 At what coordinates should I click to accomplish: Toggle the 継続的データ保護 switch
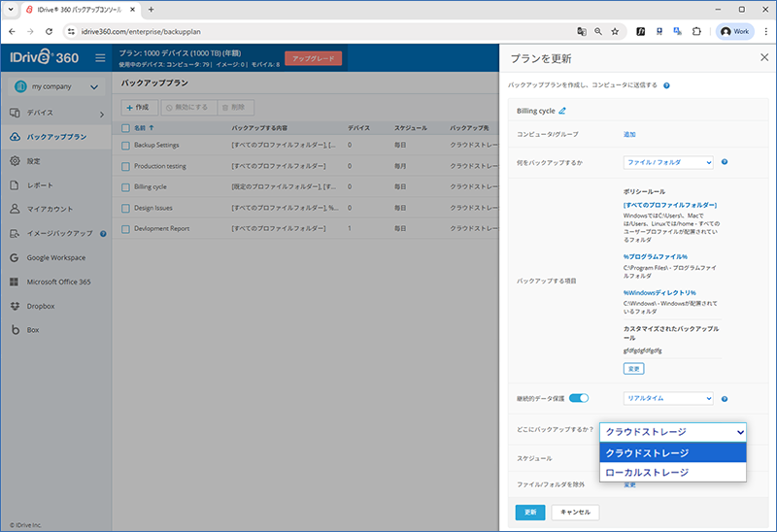579,398
